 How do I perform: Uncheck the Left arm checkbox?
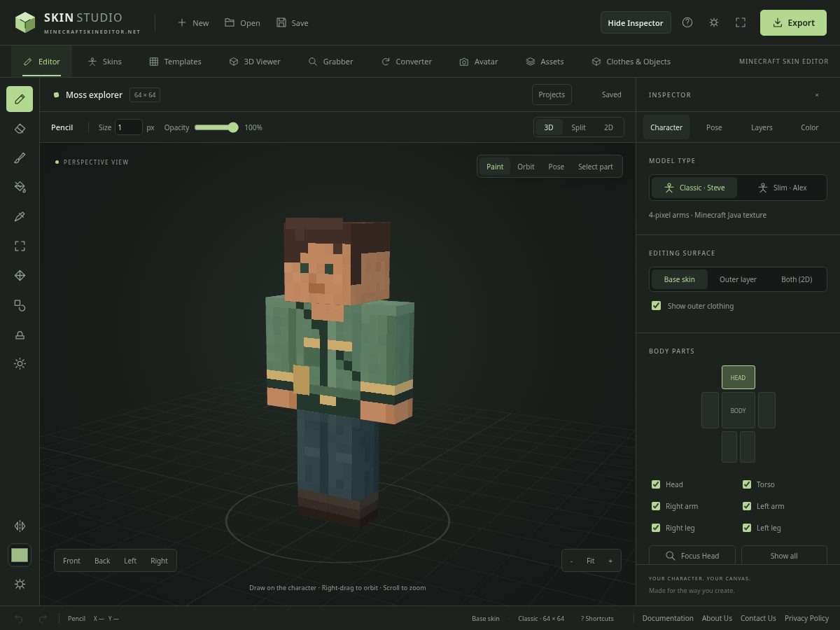tap(747, 506)
